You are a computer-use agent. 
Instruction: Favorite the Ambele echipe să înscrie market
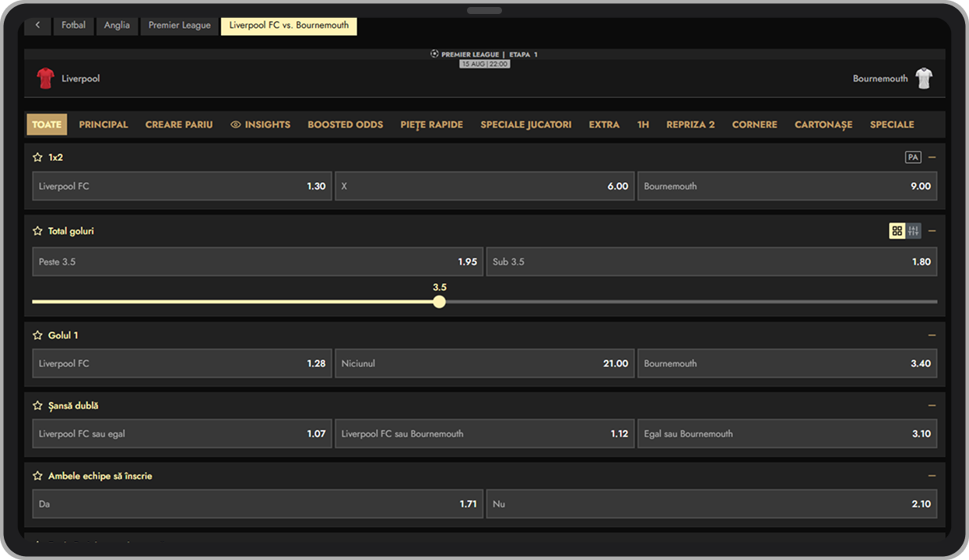(37, 475)
